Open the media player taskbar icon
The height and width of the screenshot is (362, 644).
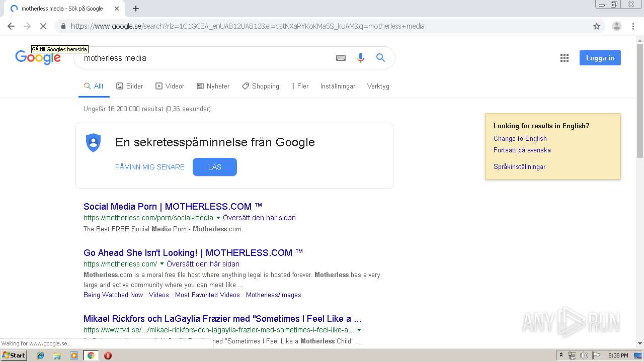tap(74, 355)
